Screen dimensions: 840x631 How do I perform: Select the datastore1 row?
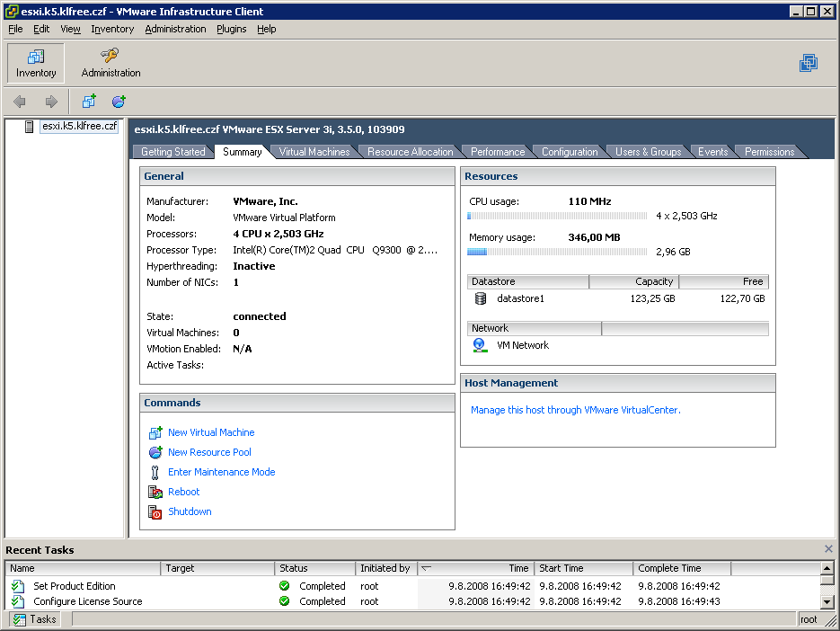(618, 298)
